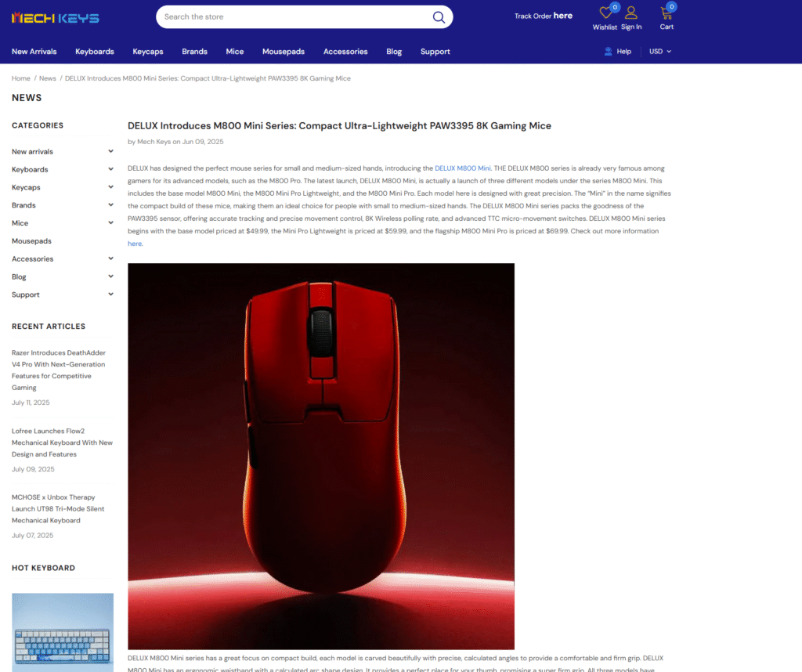Screen dimensions: 802x672
Task: Click the red DELUX mouse image
Action: click(321, 456)
